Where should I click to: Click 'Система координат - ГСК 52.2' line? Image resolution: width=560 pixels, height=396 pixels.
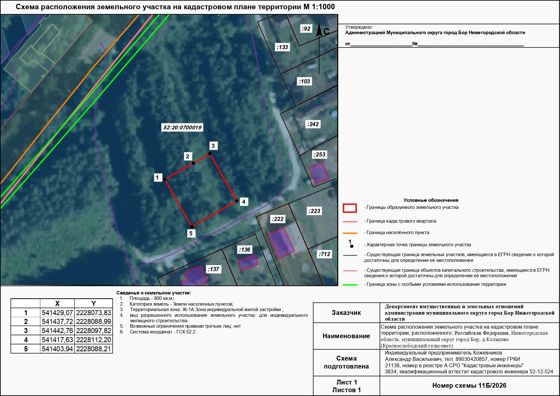tap(163, 332)
